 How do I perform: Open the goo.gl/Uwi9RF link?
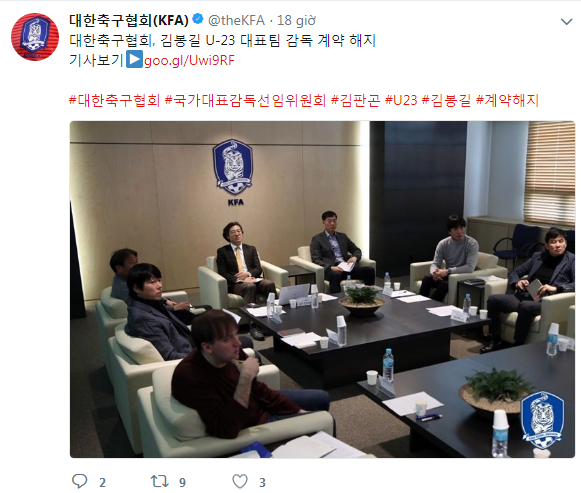tap(189, 60)
